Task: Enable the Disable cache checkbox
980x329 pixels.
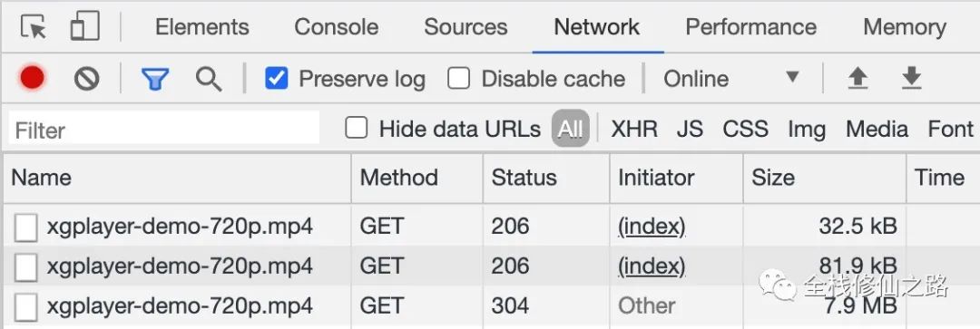Action: (458, 79)
